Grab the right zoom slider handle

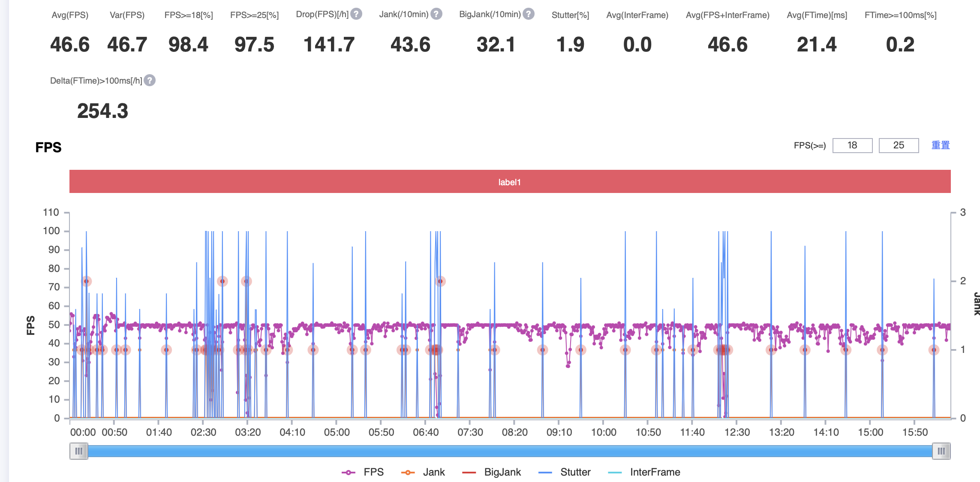pyautogui.click(x=941, y=451)
